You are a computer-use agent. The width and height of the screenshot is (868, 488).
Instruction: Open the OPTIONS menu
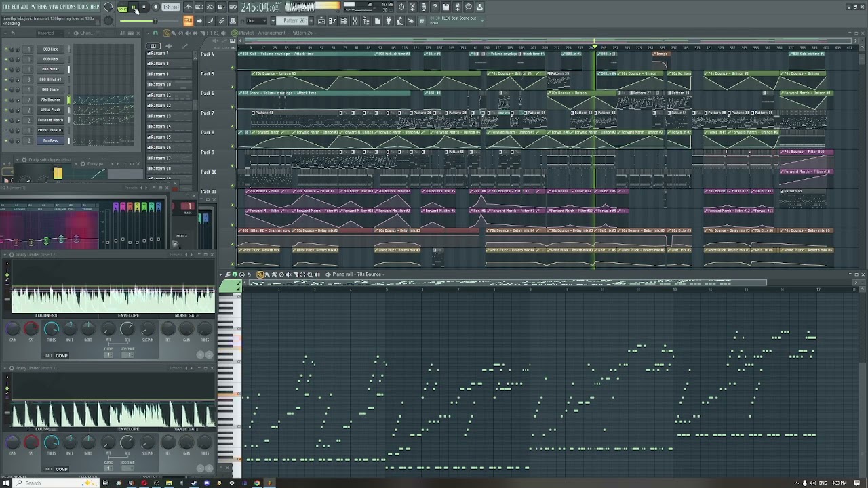68,7
